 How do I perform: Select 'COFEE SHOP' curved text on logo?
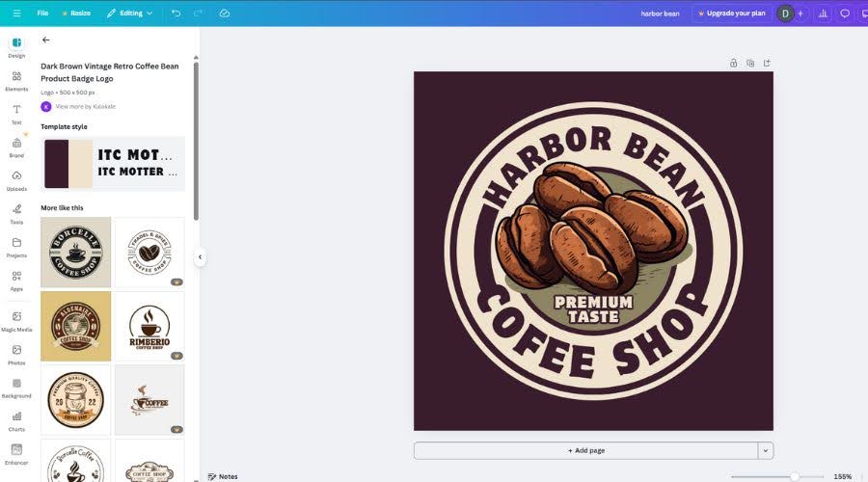[592, 332]
